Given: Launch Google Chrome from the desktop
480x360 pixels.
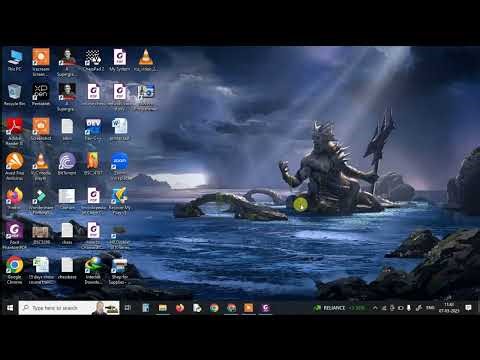Looking at the screenshot, I should point(14,271).
